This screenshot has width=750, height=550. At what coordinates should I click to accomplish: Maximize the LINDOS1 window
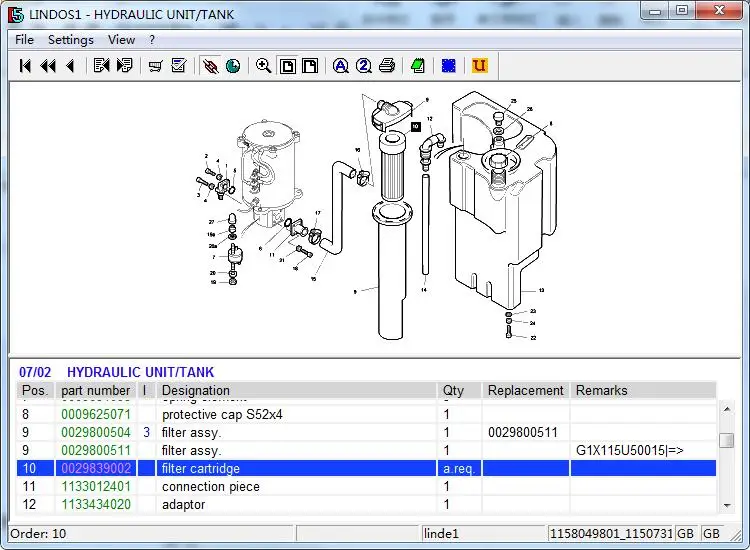[x=682, y=11]
